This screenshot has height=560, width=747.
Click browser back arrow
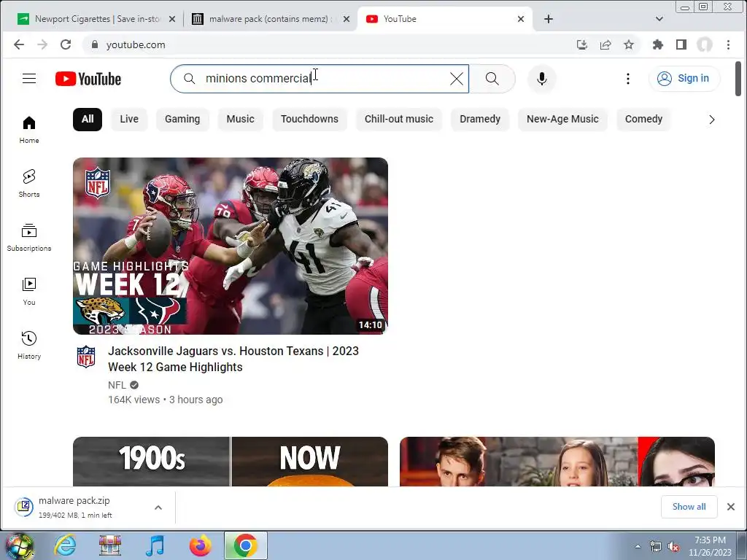pyautogui.click(x=18, y=44)
